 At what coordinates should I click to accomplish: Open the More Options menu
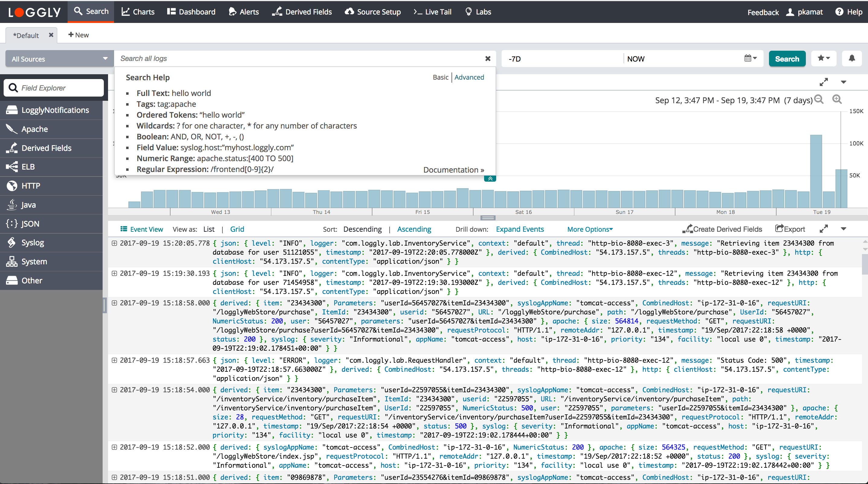tap(589, 229)
